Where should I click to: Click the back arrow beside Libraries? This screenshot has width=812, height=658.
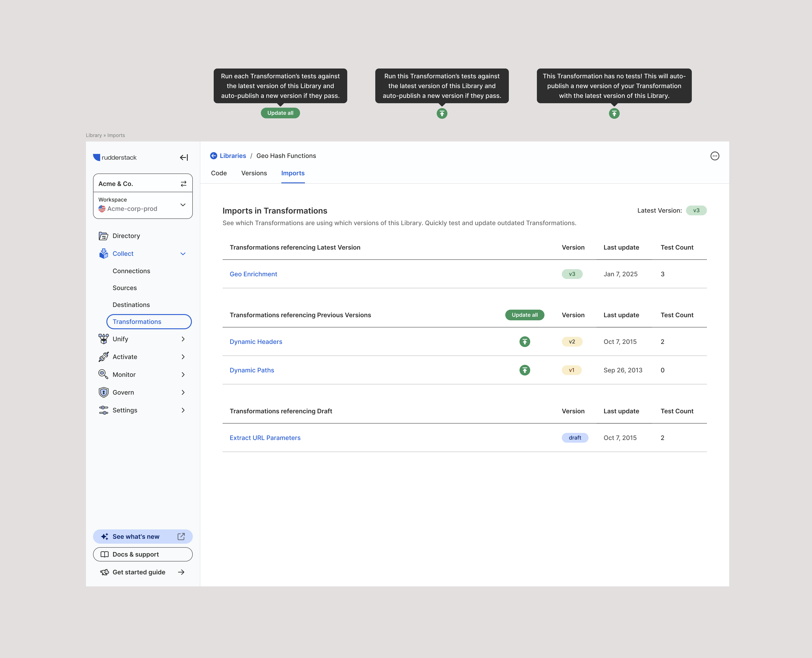pos(213,156)
